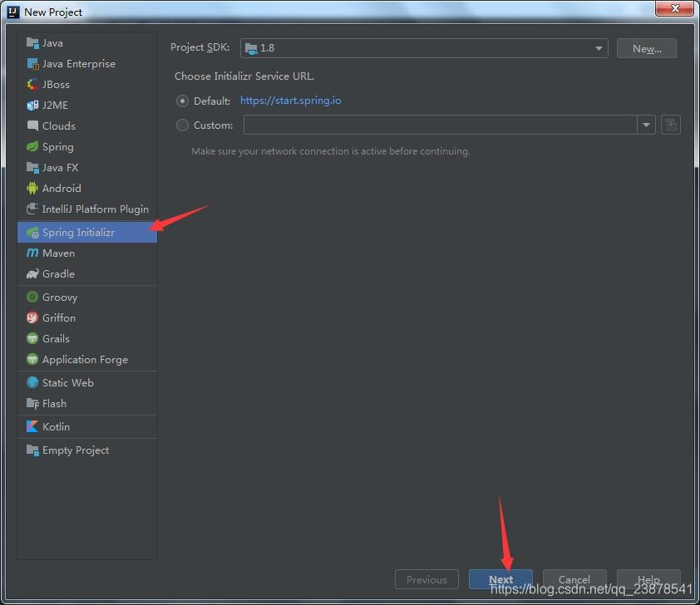Choose the Java project type label
This screenshot has width=700, height=605.
52,43
